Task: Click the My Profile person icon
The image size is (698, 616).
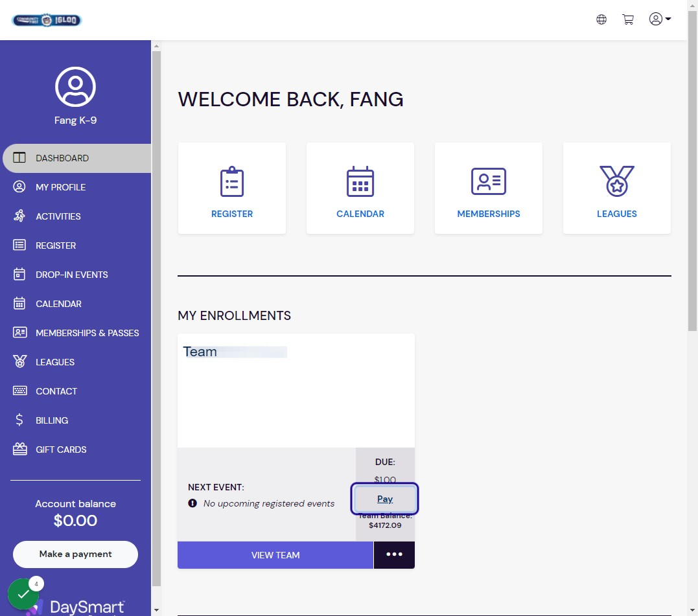Action: tap(19, 187)
